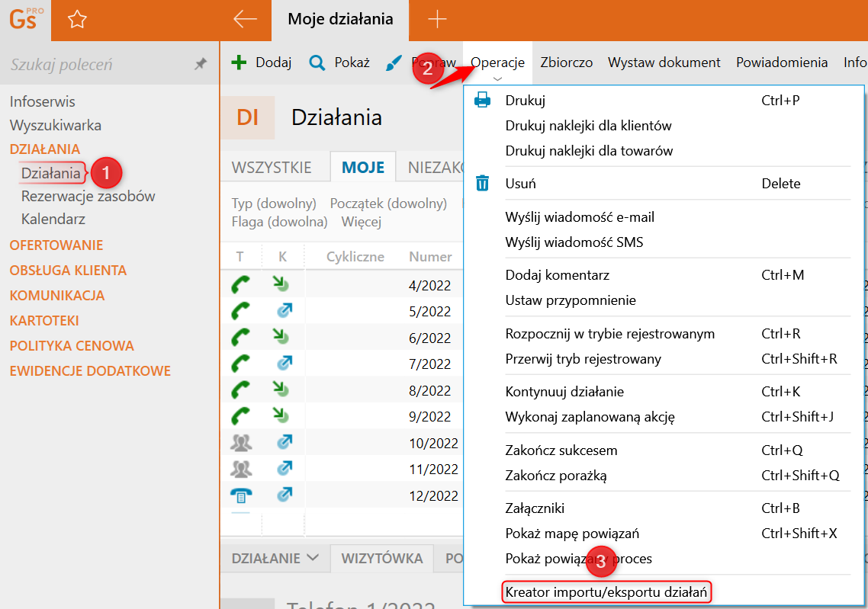The width and height of the screenshot is (868, 609).
Task: Select Działania item in sidebar
Action: coord(51,173)
